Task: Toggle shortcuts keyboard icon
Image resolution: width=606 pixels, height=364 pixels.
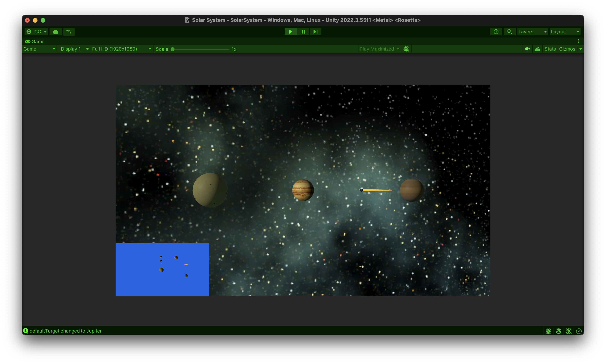Action: 537,49
